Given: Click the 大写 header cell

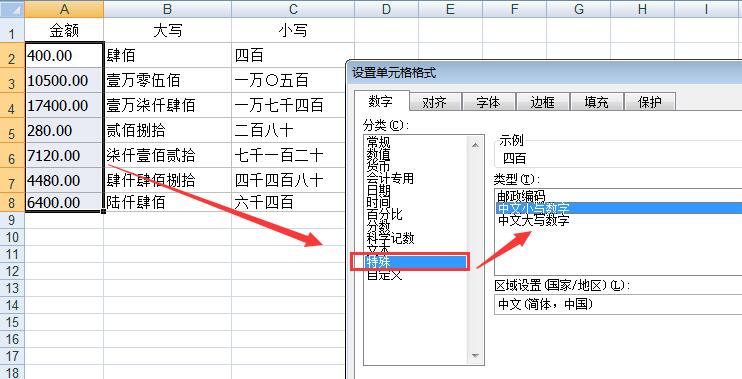Looking at the screenshot, I should coord(168,31).
